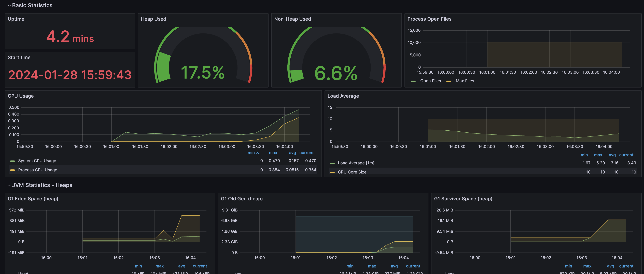This screenshot has width=644, height=274.
Task: Click the 17.5% Heap Used gauge value
Action: (203, 73)
